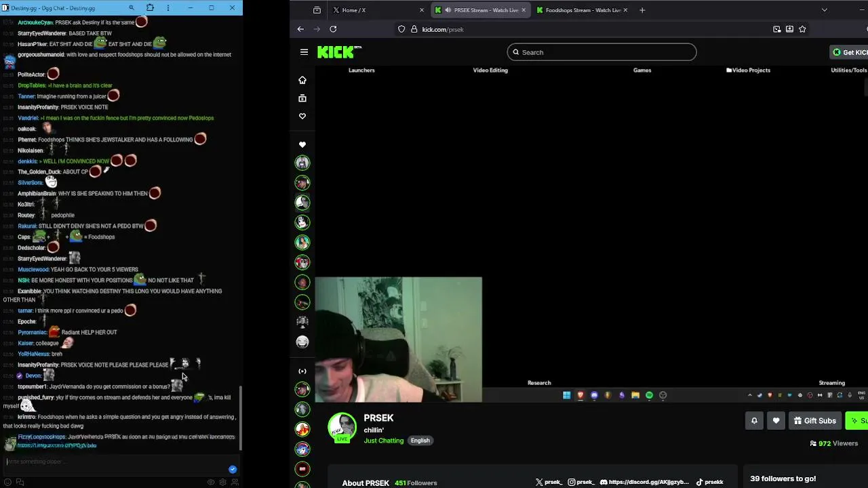Open PRSEK's TikTok link prsekk
The image size is (868, 488).
[709, 482]
